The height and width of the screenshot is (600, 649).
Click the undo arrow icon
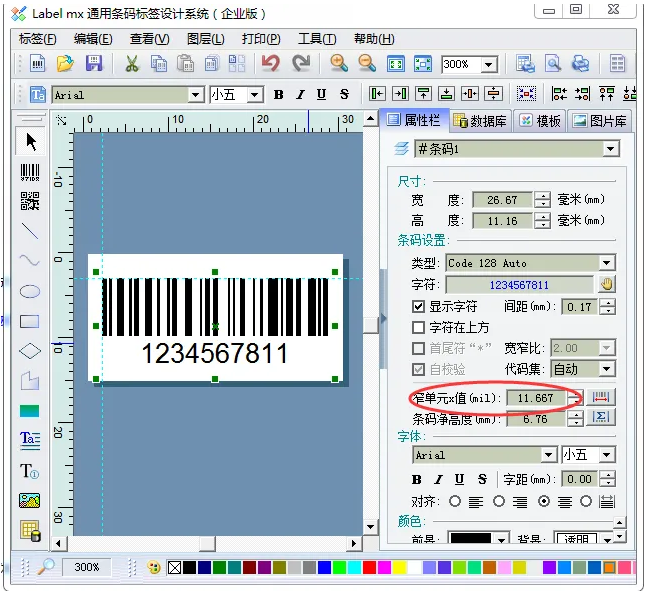(271, 64)
